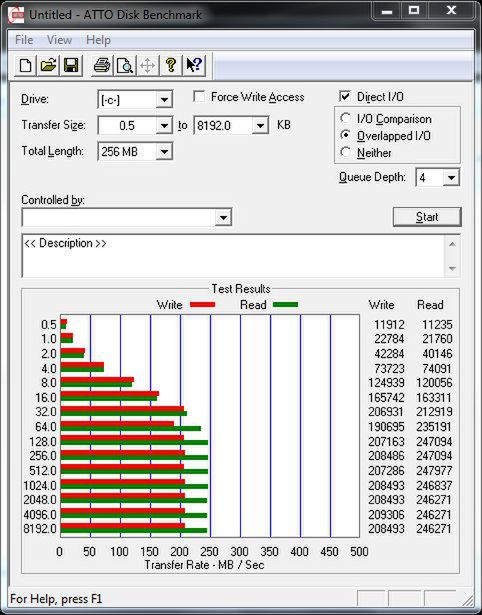Click write value 11912
The height and width of the screenshot is (615, 482).
pyautogui.click(x=389, y=325)
